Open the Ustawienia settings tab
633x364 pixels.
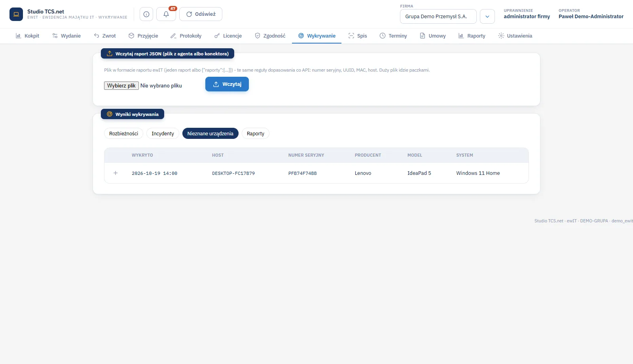coord(515,36)
